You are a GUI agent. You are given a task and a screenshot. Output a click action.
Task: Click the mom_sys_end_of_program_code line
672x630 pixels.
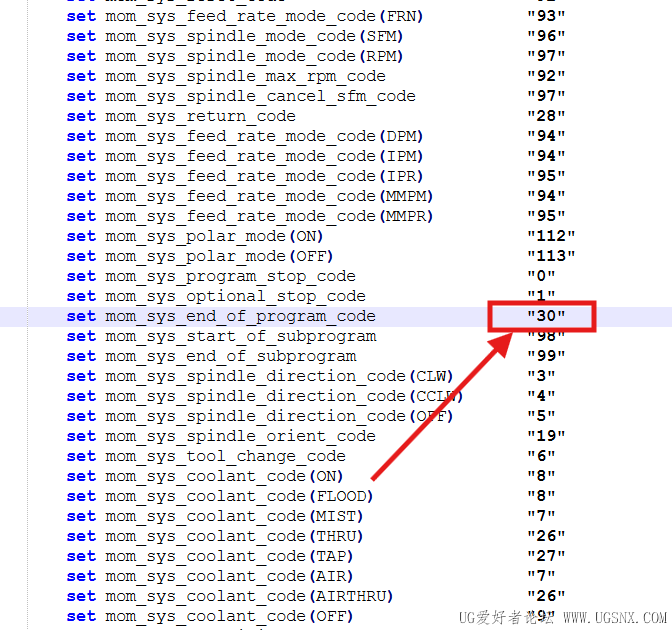pos(336,316)
